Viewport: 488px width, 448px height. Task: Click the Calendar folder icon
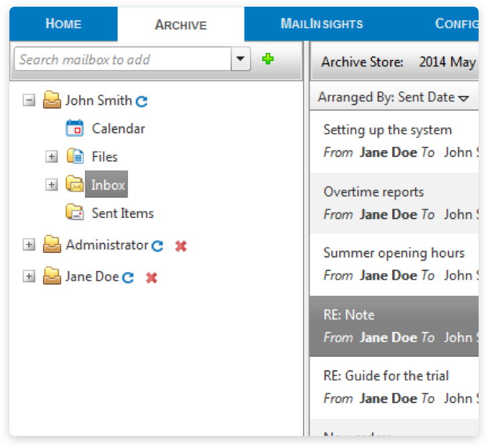74,128
